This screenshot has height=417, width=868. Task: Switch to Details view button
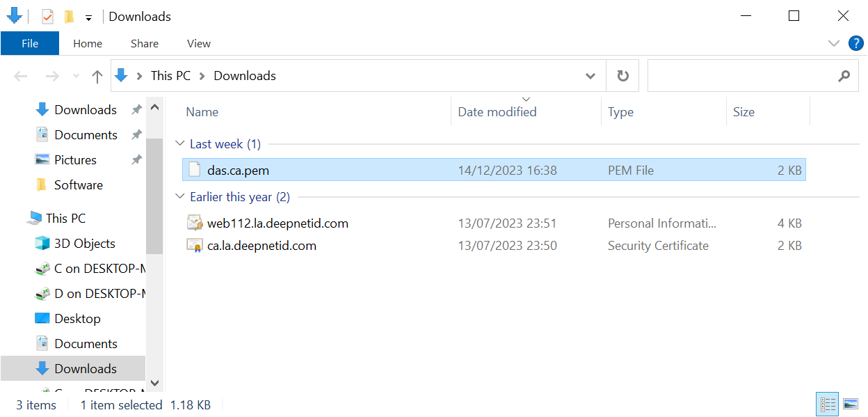point(828,404)
